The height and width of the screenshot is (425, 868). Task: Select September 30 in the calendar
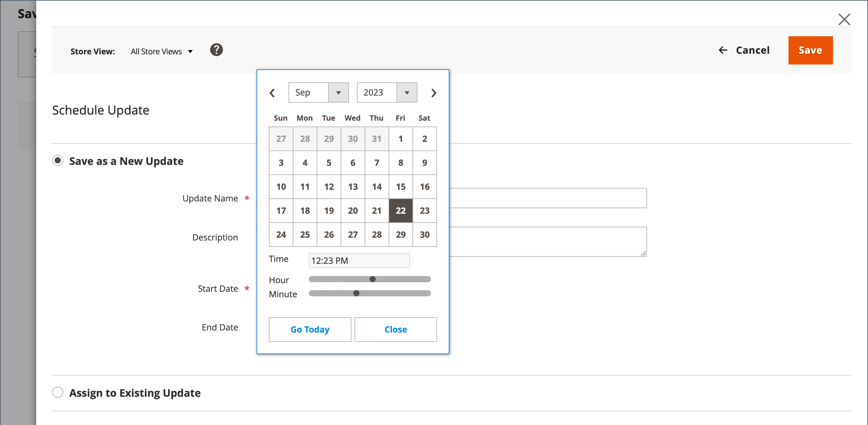[x=424, y=235]
